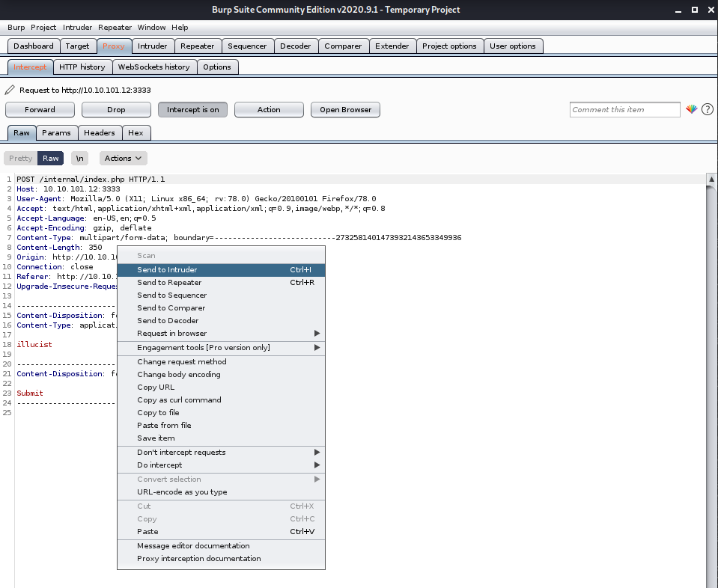The height and width of the screenshot is (588, 718).
Task: Open the Repeater menu in menu bar
Action: pyautogui.click(x=115, y=28)
